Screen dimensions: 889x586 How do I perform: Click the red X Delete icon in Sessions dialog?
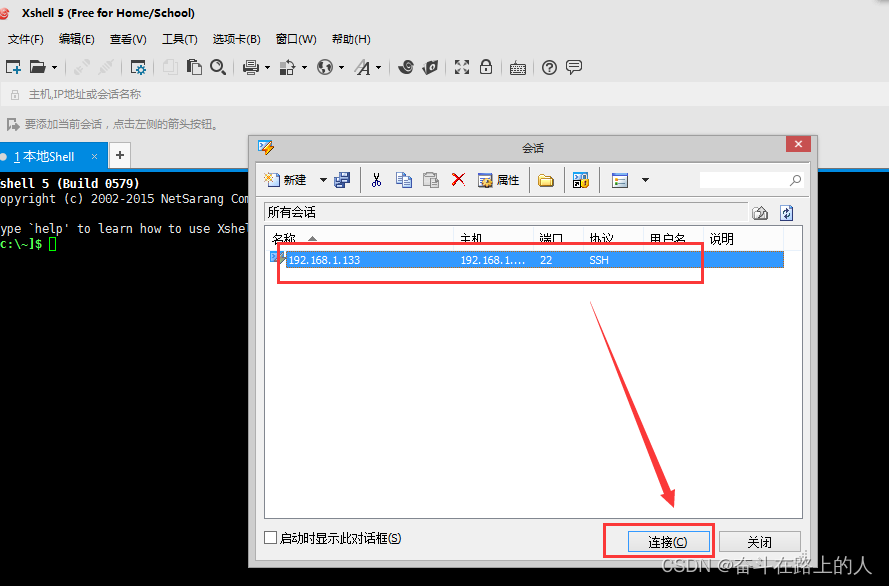click(x=458, y=180)
